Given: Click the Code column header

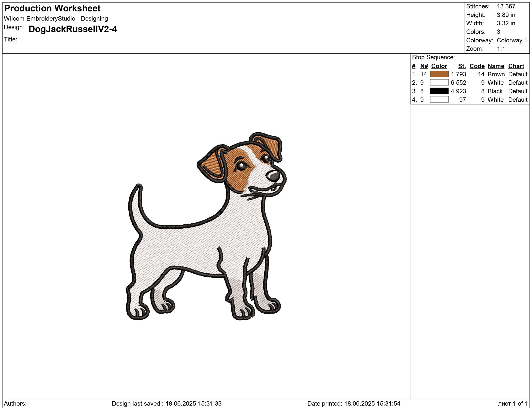Looking at the screenshot, I should [477, 66].
